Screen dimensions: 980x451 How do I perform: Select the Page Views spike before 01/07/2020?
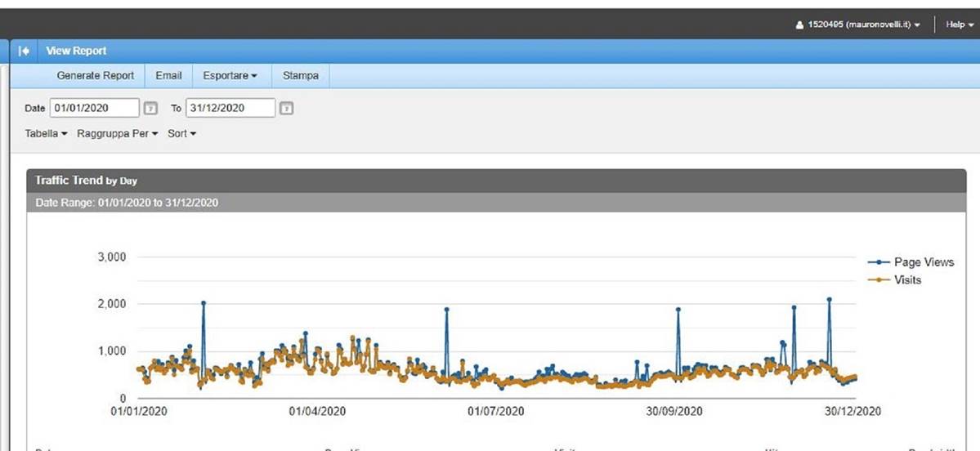447,310
